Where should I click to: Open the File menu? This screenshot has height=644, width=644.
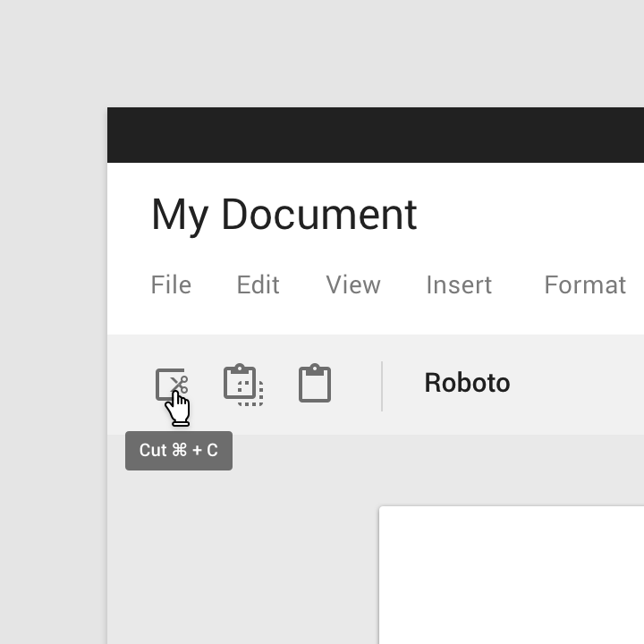(171, 284)
